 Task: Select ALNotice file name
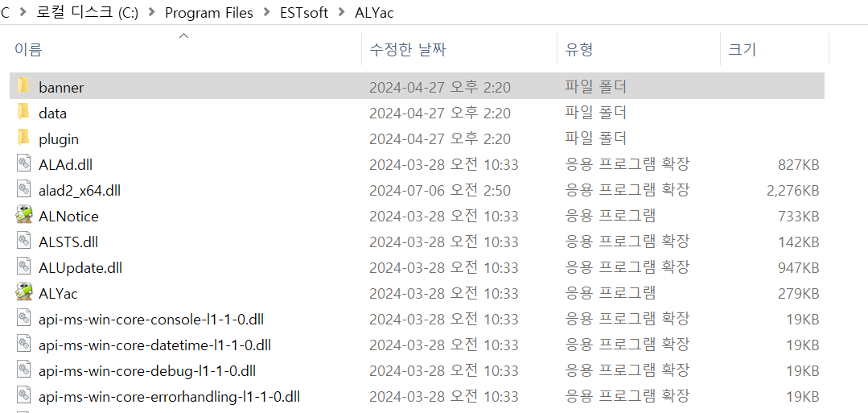tap(68, 217)
